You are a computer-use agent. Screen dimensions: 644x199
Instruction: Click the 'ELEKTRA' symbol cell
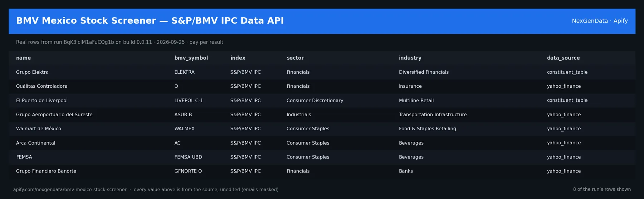click(x=184, y=72)
